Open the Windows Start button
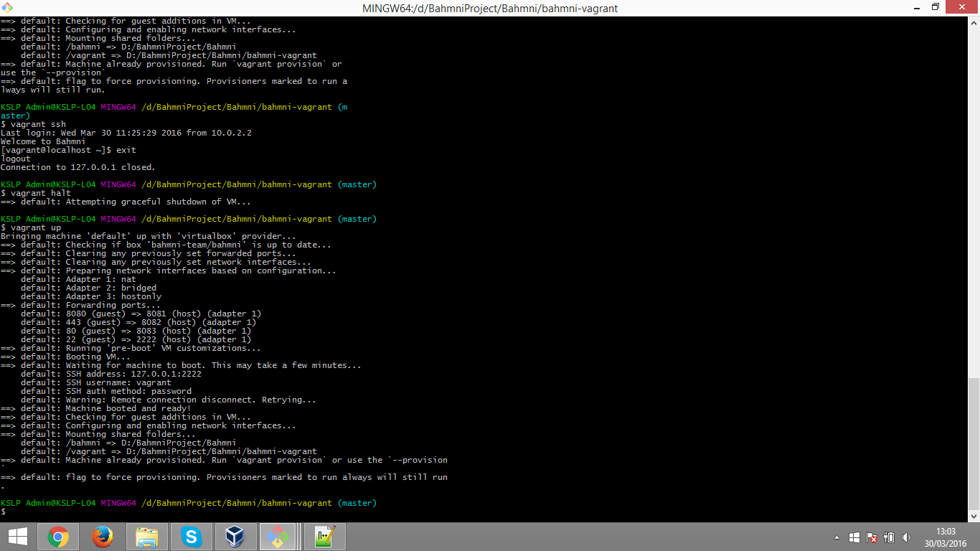 (x=17, y=537)
